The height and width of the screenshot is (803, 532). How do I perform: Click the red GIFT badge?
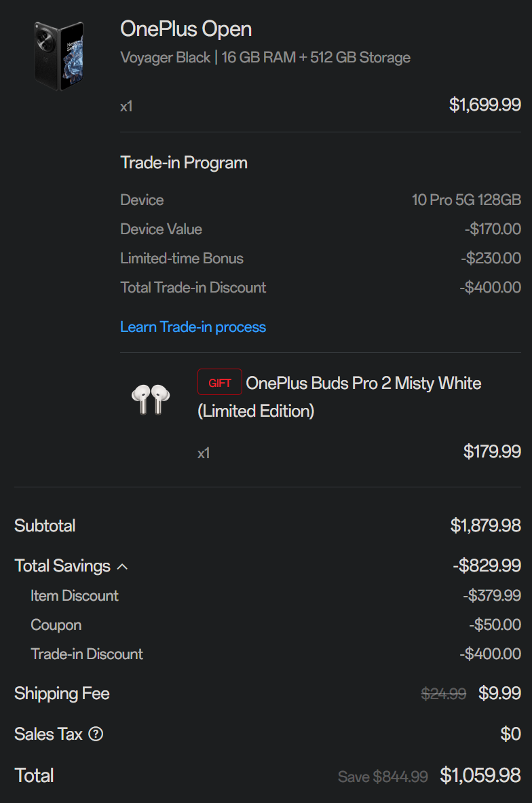220,382
